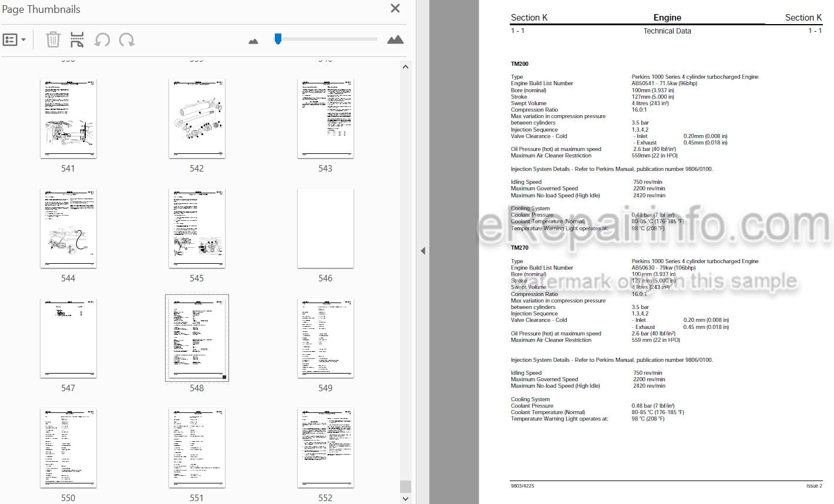Image resolution: width=834 pixels, height=504 pixels.
Task: Open the thumbnail options menu
Action: 14,40
